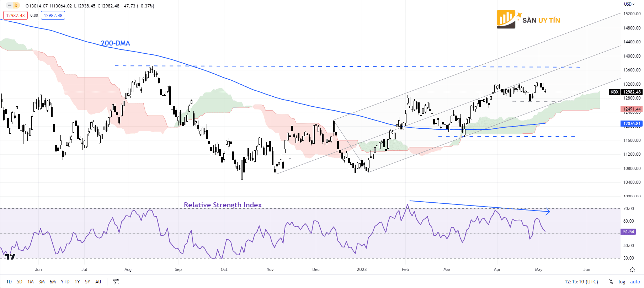Click the May label on the time axis
This screenshot has height=288, width=644.
point(539,270)
